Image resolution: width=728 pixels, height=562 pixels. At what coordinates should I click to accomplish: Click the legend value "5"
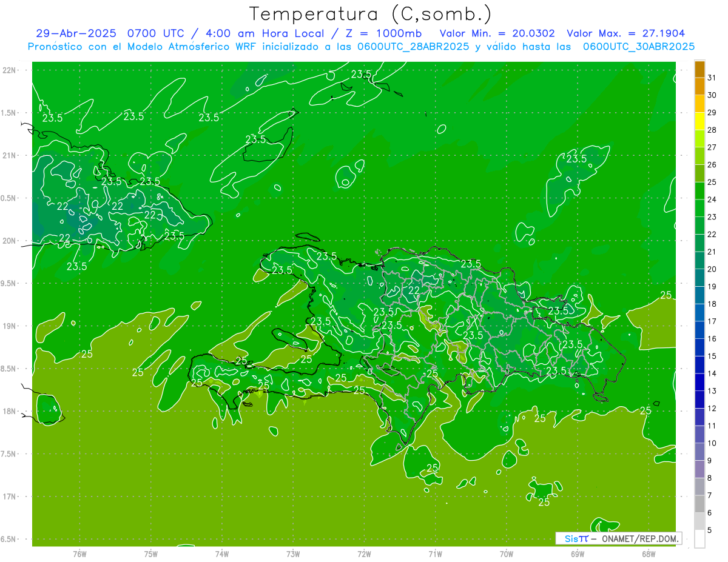(709, 530)
